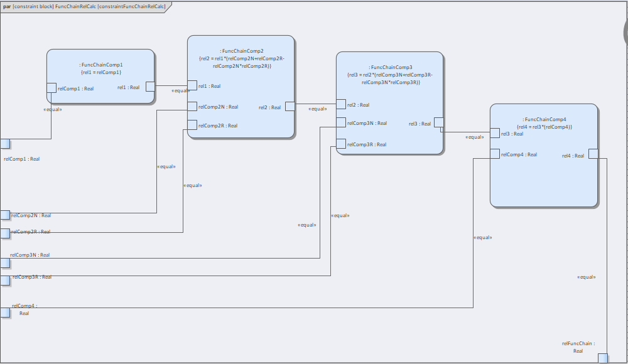Click 'rel4 : Real' label inside FuncChainComp4
Screen dimensions: 628x364
[573, 156]
